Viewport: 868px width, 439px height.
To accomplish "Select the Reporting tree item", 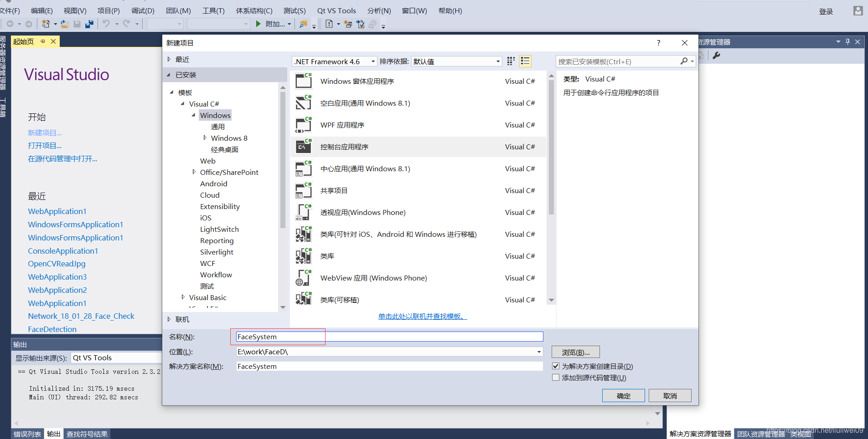I will (217, 240).
